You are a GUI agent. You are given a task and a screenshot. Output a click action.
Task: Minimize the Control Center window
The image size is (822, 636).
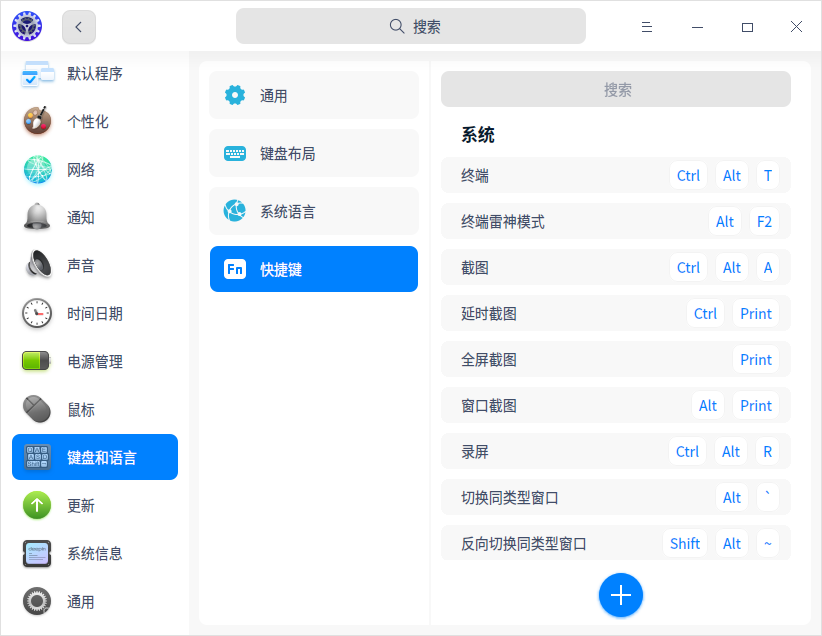click(x=697, y=27)
